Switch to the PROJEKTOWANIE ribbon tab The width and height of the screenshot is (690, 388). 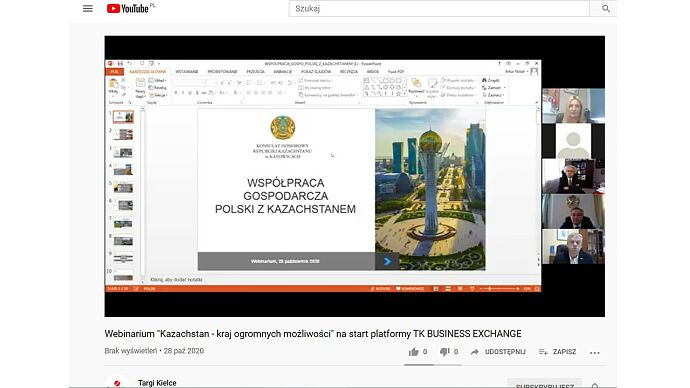point(222,72)
